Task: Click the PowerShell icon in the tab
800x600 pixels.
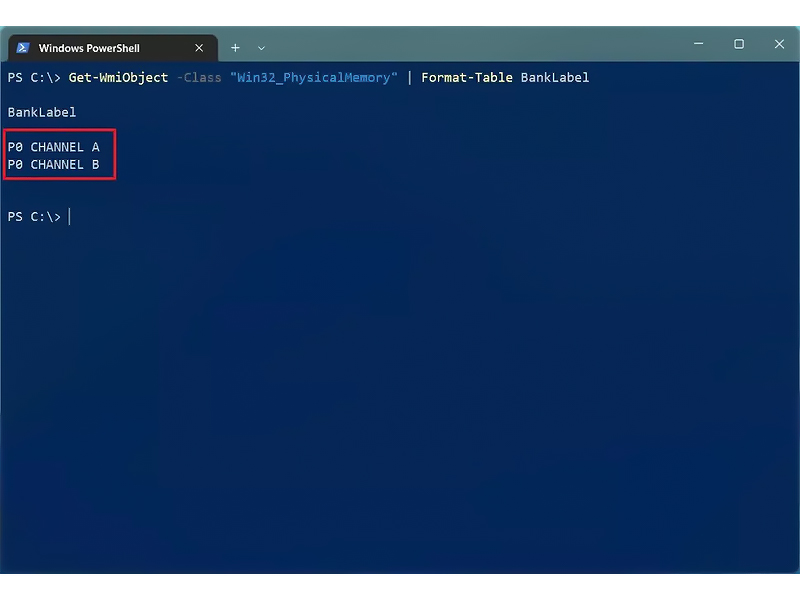Action: [23, 48]
